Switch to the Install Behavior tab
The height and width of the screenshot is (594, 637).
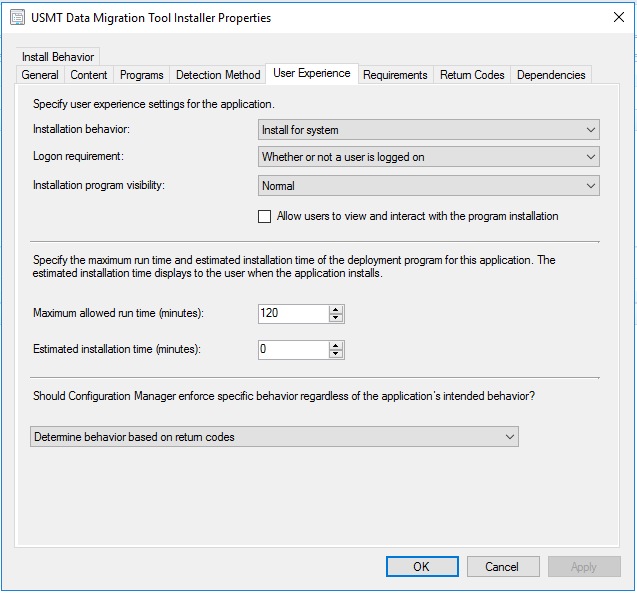pyautogui.click(x=58, y=56)
